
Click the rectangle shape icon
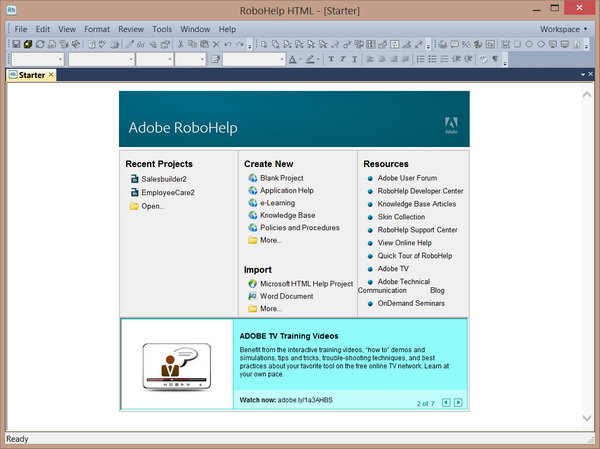tap(517, 44)
